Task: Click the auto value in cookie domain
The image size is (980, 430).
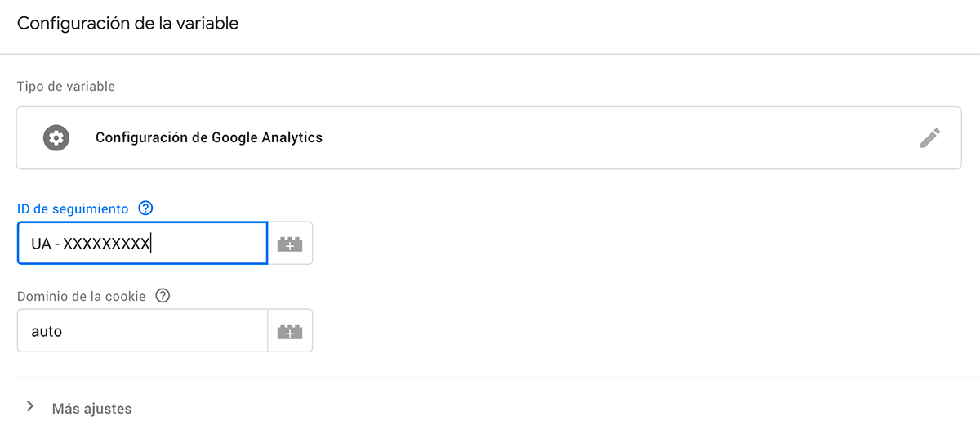Action: pyautogui.click(x=47, y=332)
